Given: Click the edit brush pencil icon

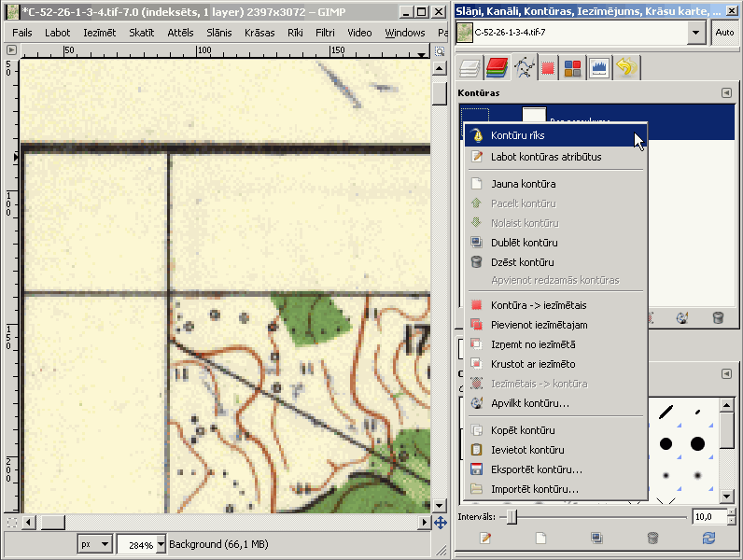Looking at the screenshot, I should pos(485,538).
